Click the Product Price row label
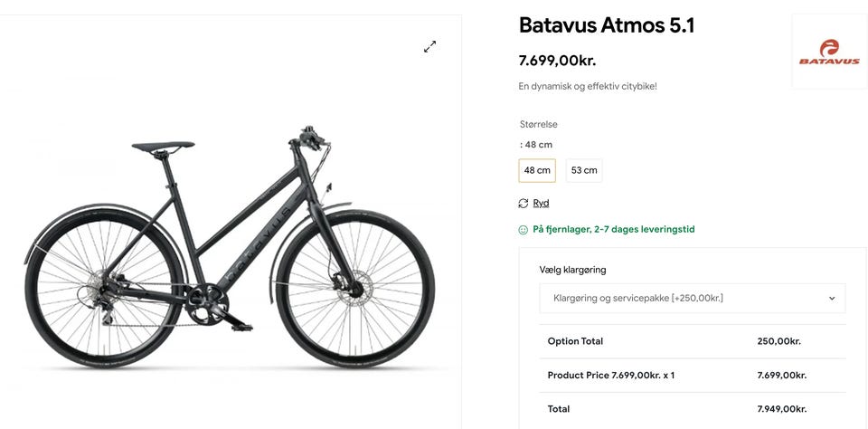 pyautogui.click(x=610, y=375)
